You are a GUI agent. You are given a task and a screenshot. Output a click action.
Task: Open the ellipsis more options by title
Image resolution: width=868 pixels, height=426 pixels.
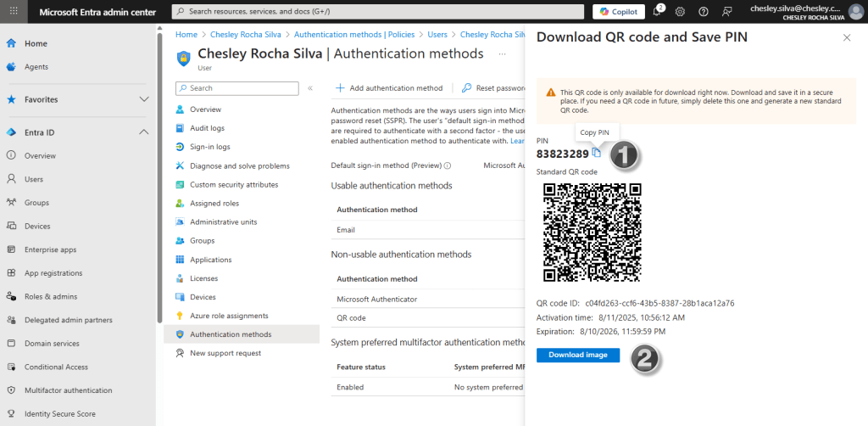point(502,54)
